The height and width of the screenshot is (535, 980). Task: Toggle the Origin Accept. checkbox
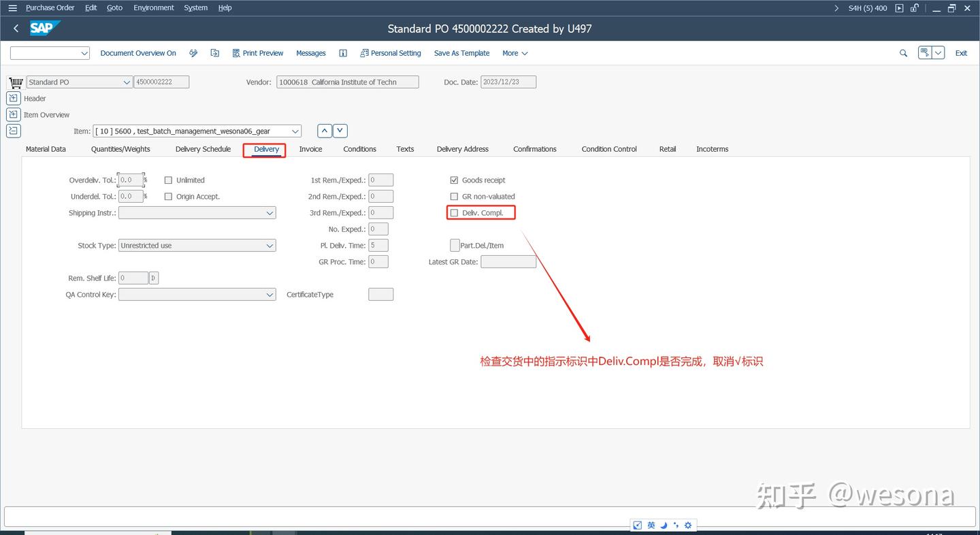168,197
